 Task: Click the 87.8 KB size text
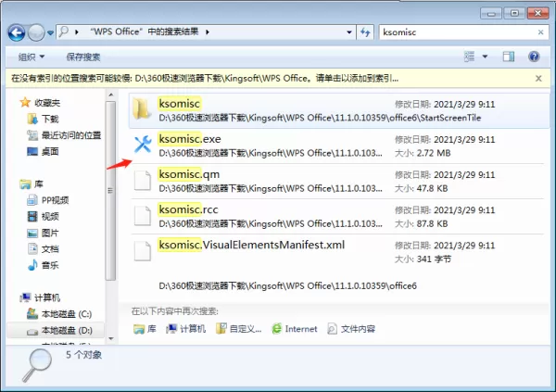coord(432,224)
